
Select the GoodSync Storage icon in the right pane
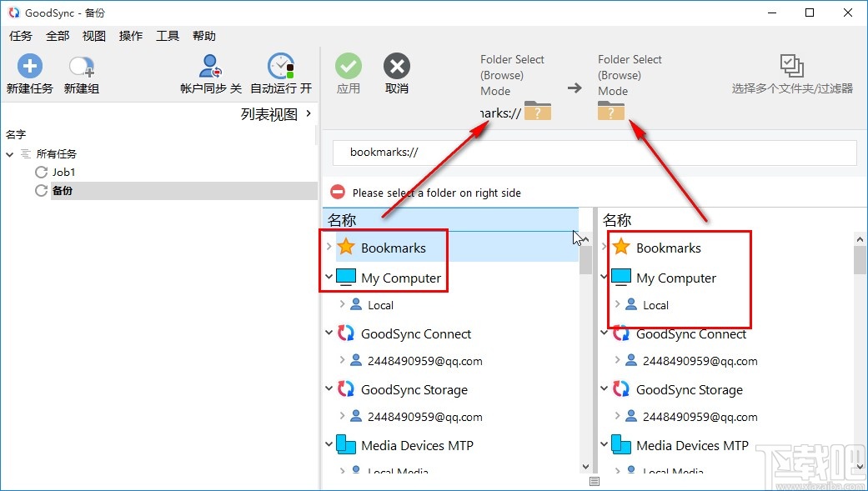coord(621,389)
